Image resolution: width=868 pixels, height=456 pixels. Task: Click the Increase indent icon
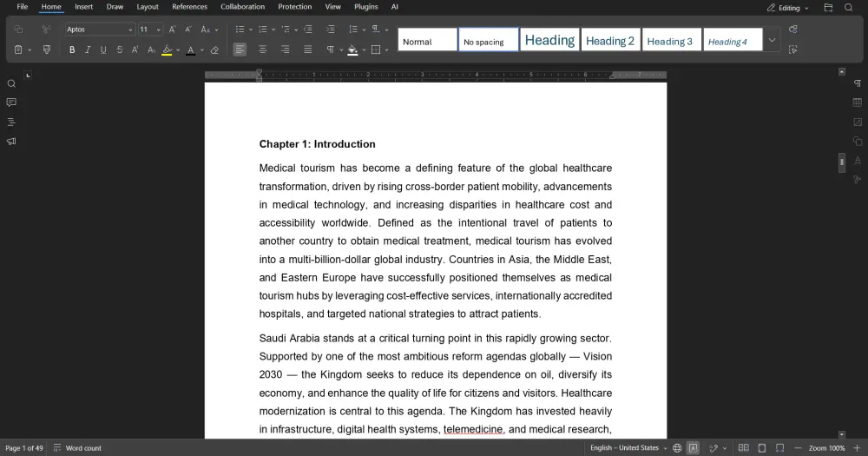click(331, 30)
